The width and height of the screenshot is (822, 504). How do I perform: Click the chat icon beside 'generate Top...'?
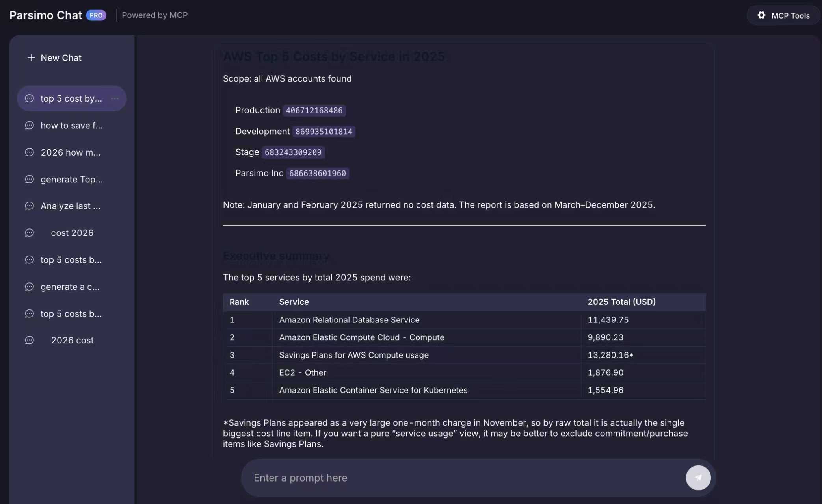29,179
